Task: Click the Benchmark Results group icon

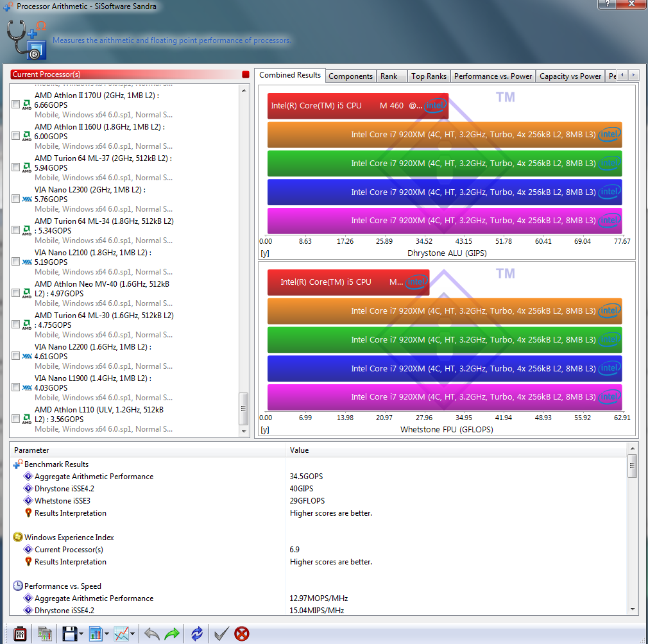Action: click(x=18, y=464)
